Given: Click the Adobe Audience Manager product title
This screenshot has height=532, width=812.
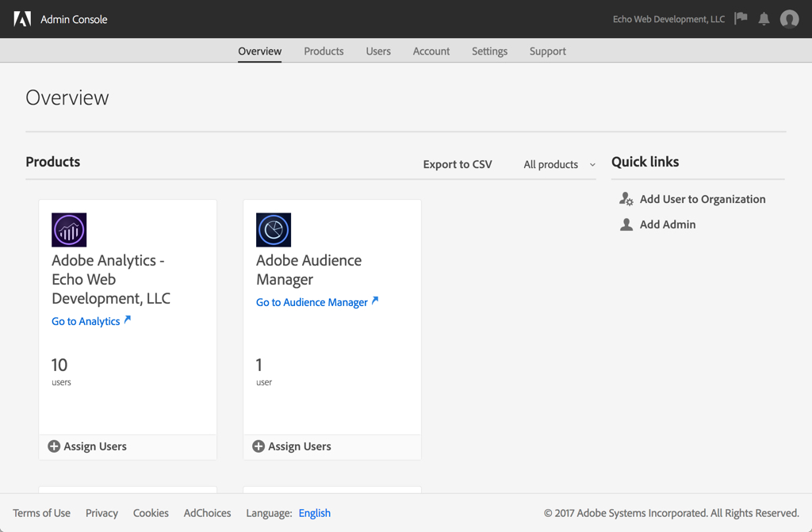Looking at the screenshot, I should [308, 270].
